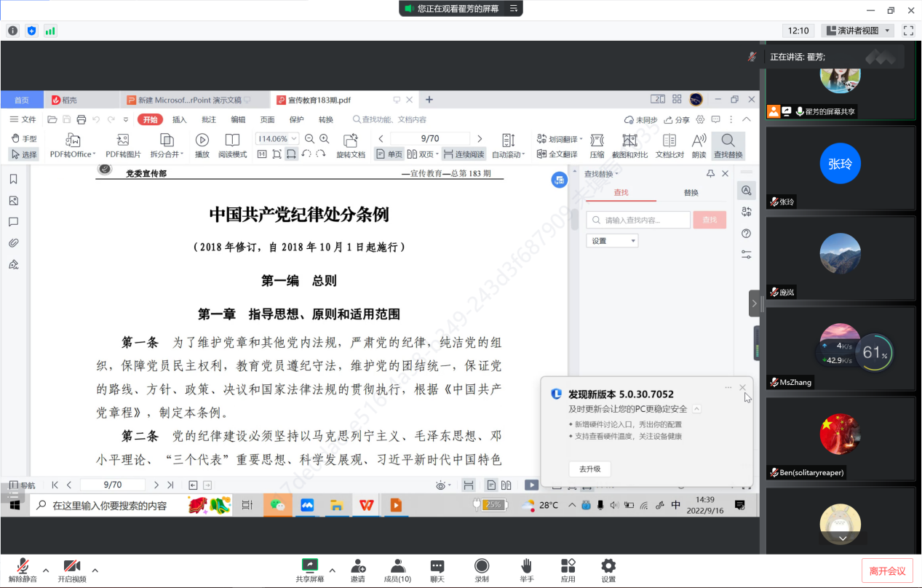Image resolution: width=922 pixels, height=588 pixels.
Task: Expand the 设置 dropdown in find panel
Action: click(x=612, y=241)
